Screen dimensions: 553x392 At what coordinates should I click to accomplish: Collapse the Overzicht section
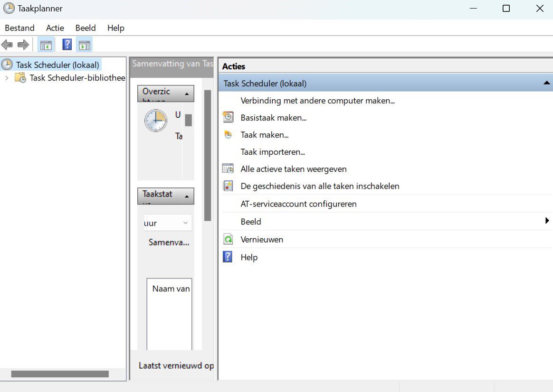[186, 93]
